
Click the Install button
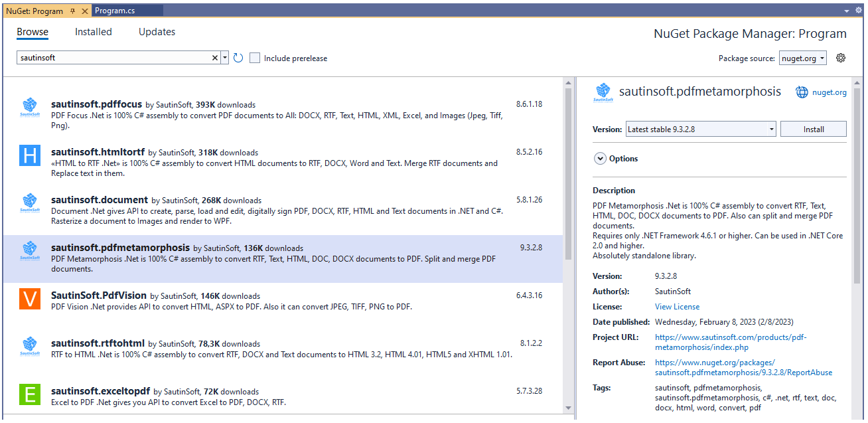(813, 128)
